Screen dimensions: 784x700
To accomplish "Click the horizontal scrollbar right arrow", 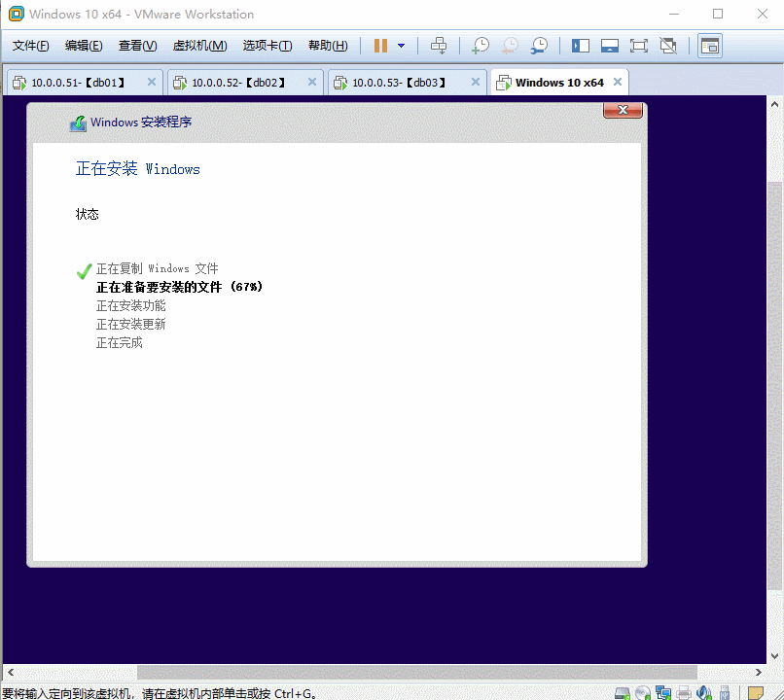I will click(x=759, y=673).
